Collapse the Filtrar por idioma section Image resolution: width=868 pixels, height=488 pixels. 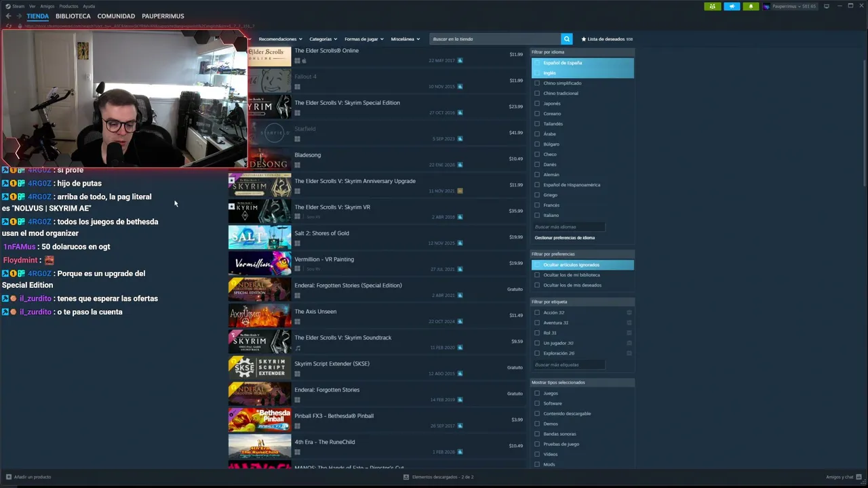click(x=583, y=52)
